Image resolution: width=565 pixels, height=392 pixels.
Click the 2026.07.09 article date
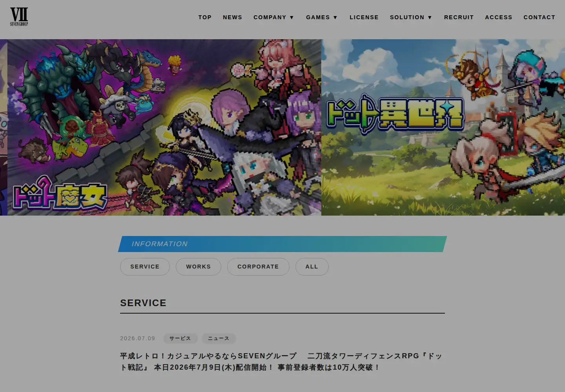tap(138, 338)
